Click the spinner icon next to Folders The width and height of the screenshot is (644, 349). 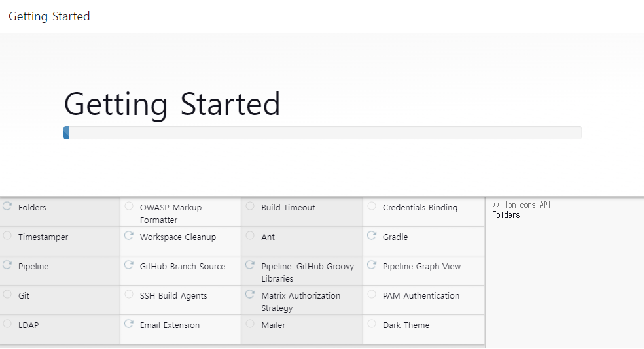[7, 207]
